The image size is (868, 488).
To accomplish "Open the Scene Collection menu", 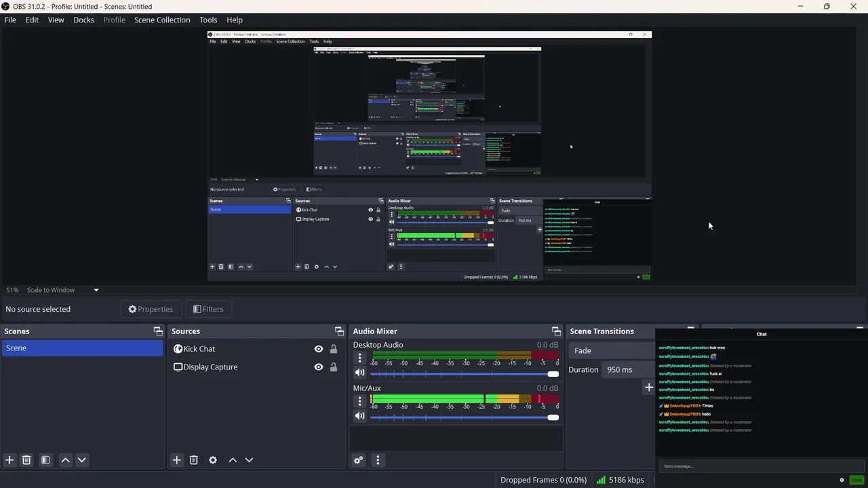I will click(162, 20).
